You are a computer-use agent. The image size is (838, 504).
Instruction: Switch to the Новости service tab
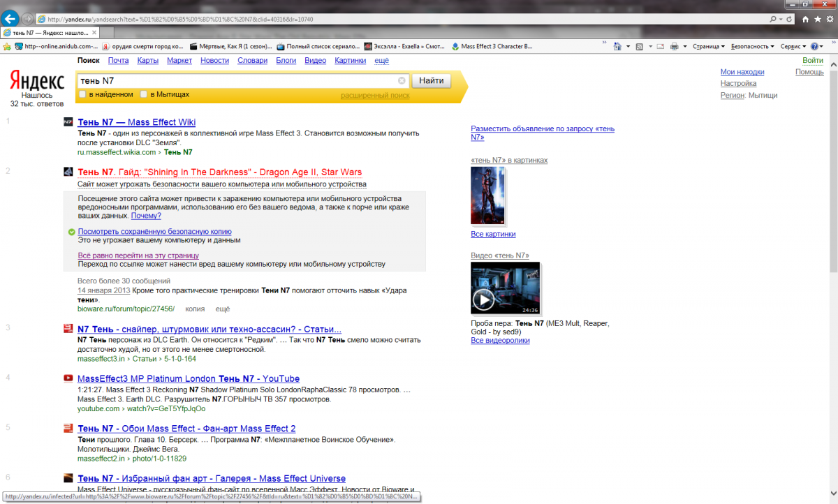pyautogui.click(x=214, y=61)
